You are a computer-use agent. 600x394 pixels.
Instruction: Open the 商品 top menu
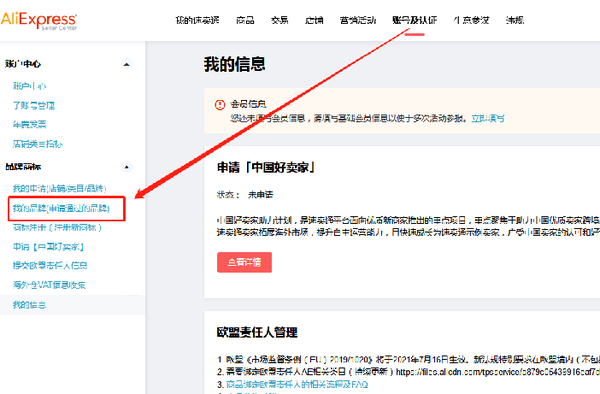point(245,20)
